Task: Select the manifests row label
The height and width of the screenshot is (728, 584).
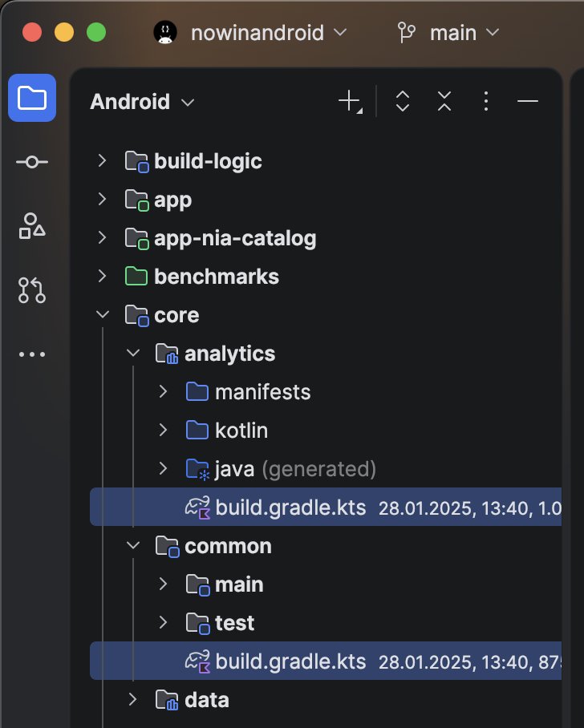Action: click(263, 392)
